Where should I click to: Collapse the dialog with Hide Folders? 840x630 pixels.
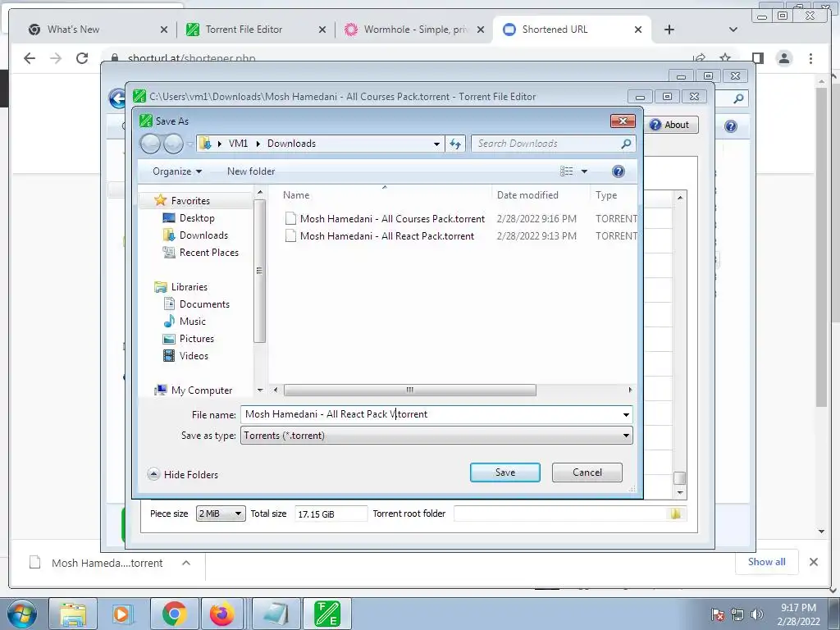tap(183, 475)
